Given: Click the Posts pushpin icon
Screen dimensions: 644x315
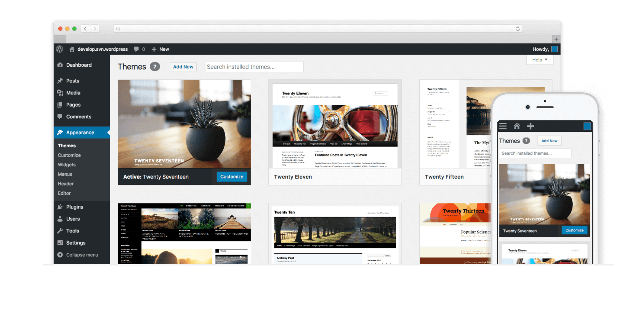Looking at the screenshot, I should pos(60,81).
